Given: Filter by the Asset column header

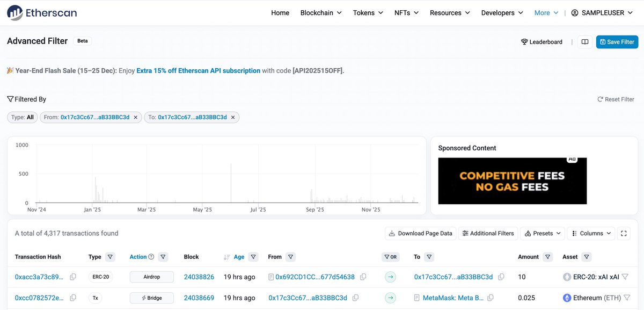Looking at the screenshot, I should pos(587,257).
